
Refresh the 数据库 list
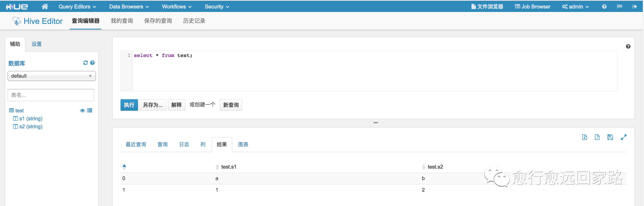86,63
